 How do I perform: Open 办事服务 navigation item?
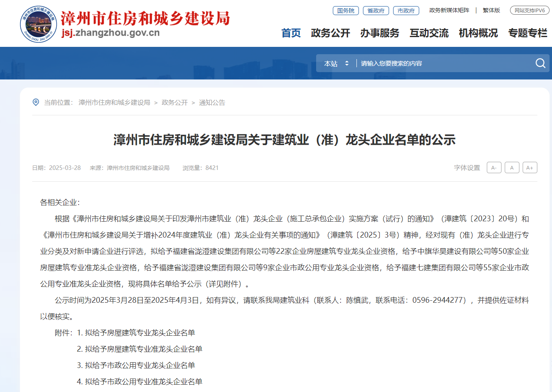[x=380, y=33]
